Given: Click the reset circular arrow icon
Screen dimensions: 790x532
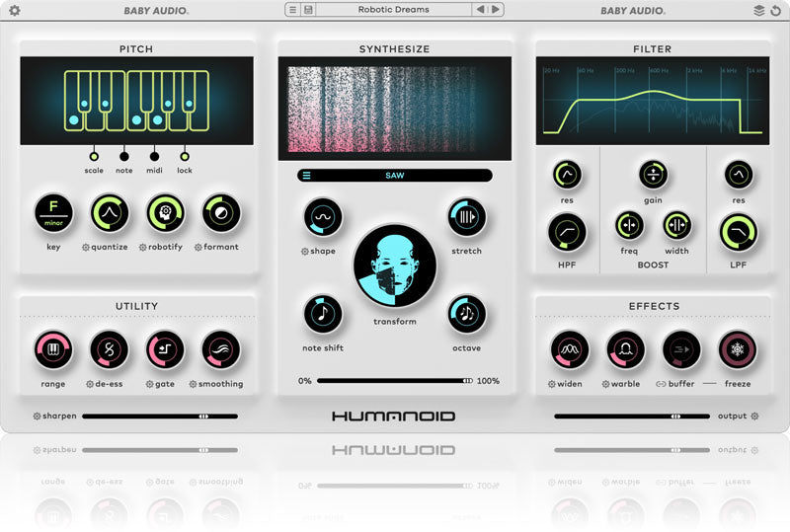Looking at the screenshot, I should click(776, 10).
